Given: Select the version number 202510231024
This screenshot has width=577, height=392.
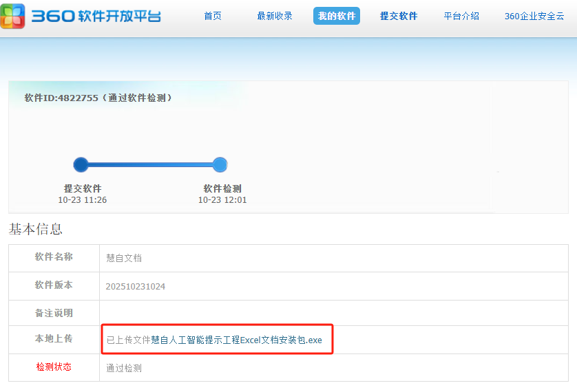Looking at the screenshot, I should 136,286.
